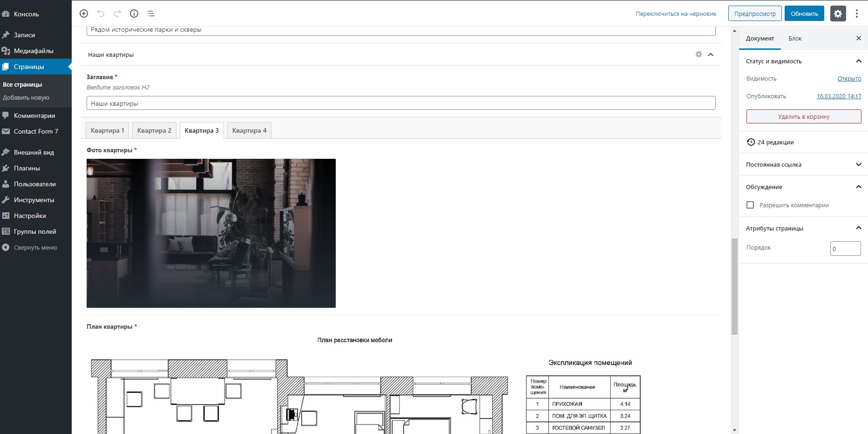Image resolution: width=868 pixels, height=434 pixels.
Task: Close the document settings sidebar
Action: click(x=859, y=38)
